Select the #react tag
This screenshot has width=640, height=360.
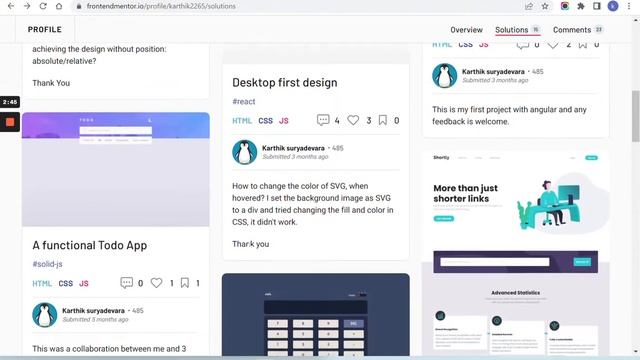pyautogui.click(x=244, y=101)
